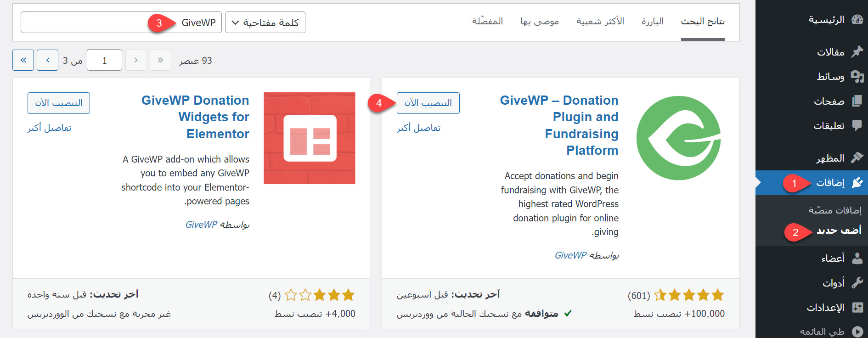The image size is (868, 338).
Task: Click the collapse menu arrow icon
Action: coord(857,331)
